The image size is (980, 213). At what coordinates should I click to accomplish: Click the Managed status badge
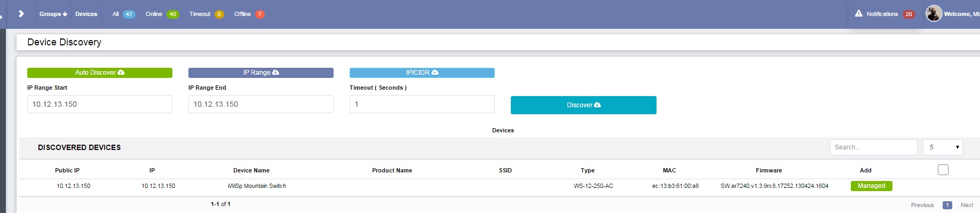(x=872, y=186)
